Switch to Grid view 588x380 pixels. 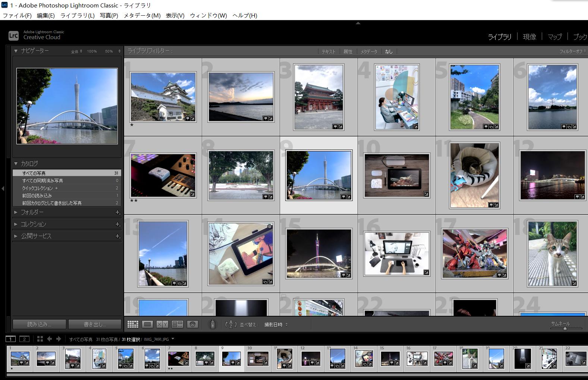pos(133,324)
